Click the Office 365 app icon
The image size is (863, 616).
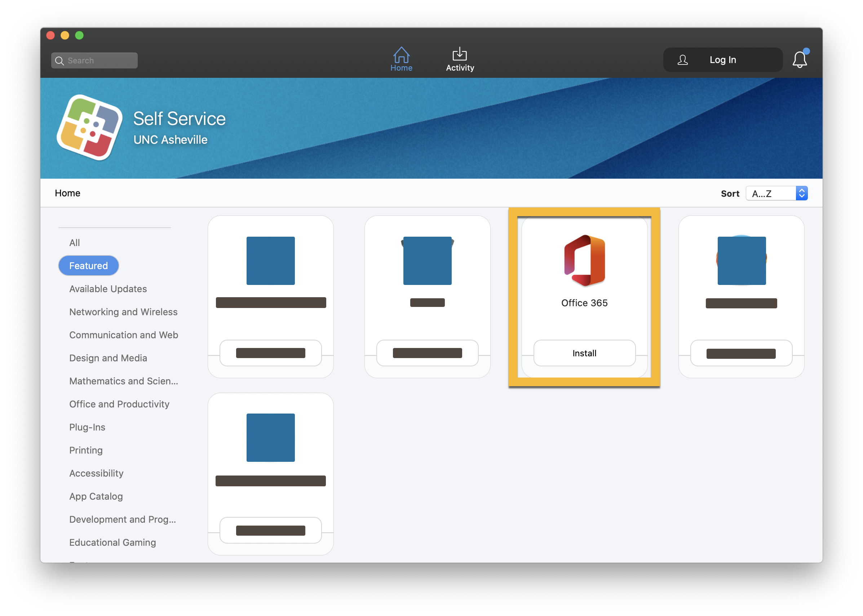tap(584, 260)
